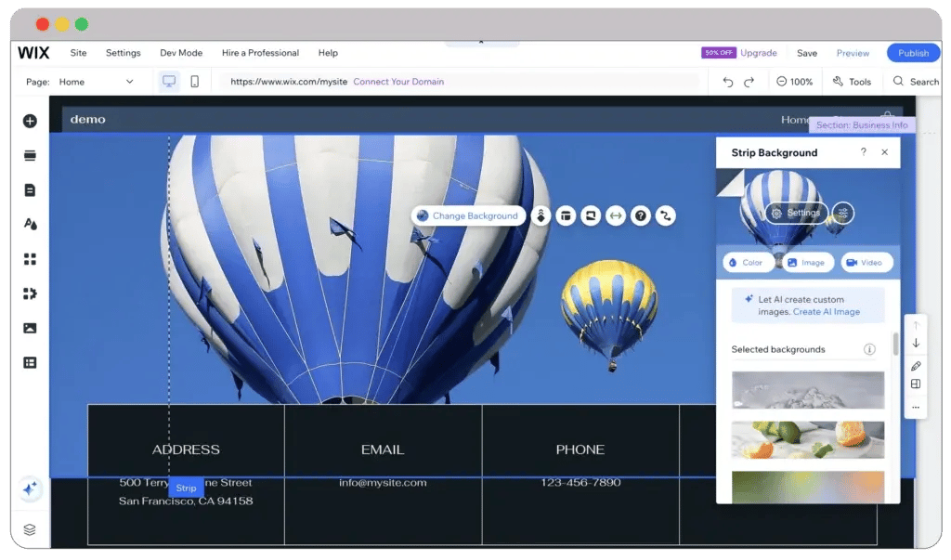Open the Add Apps grid icon
Viewport: 951px width, 560px height.
point(30,259)
